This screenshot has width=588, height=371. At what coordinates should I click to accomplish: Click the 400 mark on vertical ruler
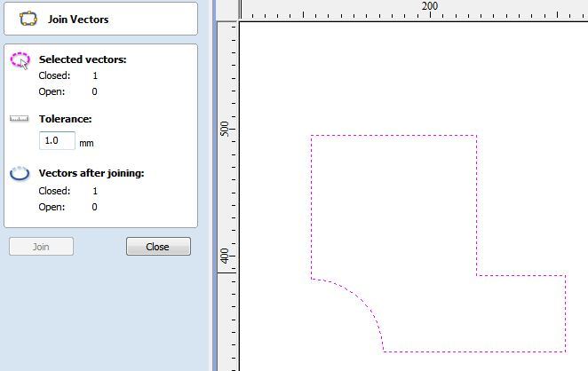click(224, 256)
